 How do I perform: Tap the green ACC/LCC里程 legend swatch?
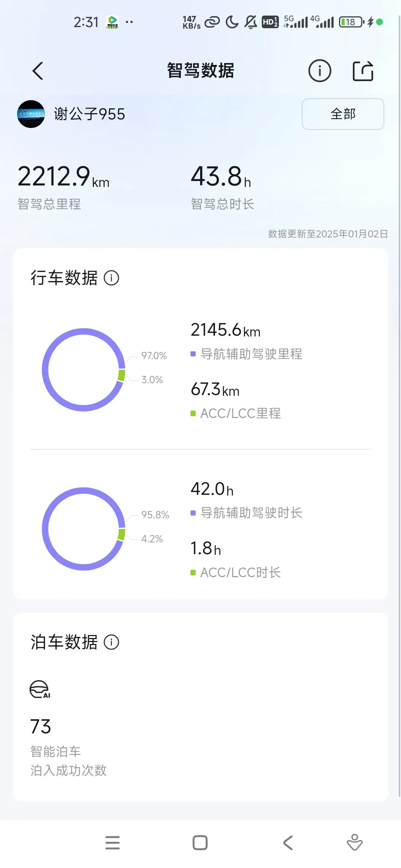pyautogui.click(x=193, y=413)
